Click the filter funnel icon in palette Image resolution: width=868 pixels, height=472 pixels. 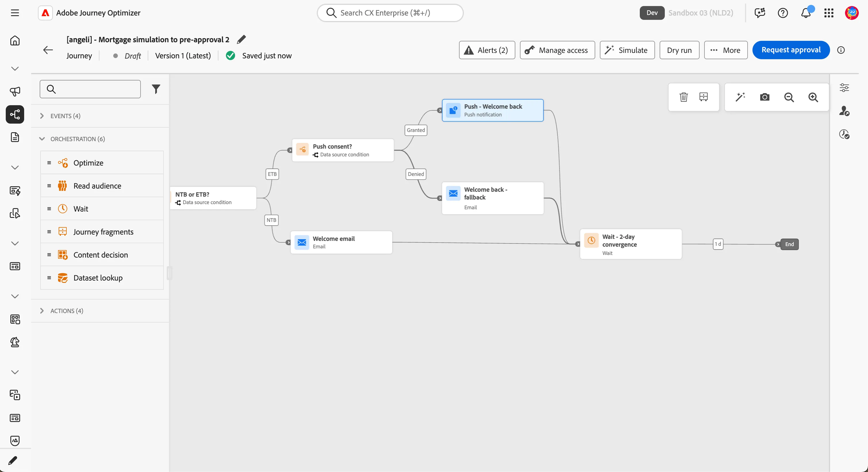[156, 89]
